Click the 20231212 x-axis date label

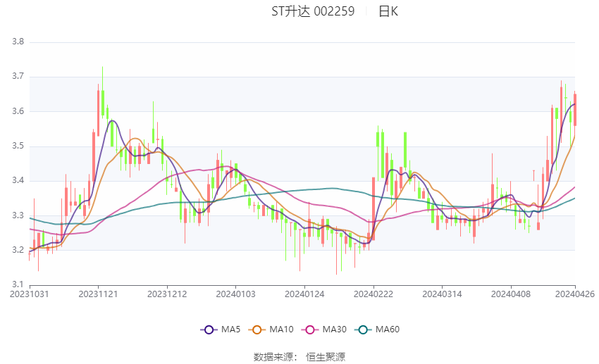tap(167, 294)
